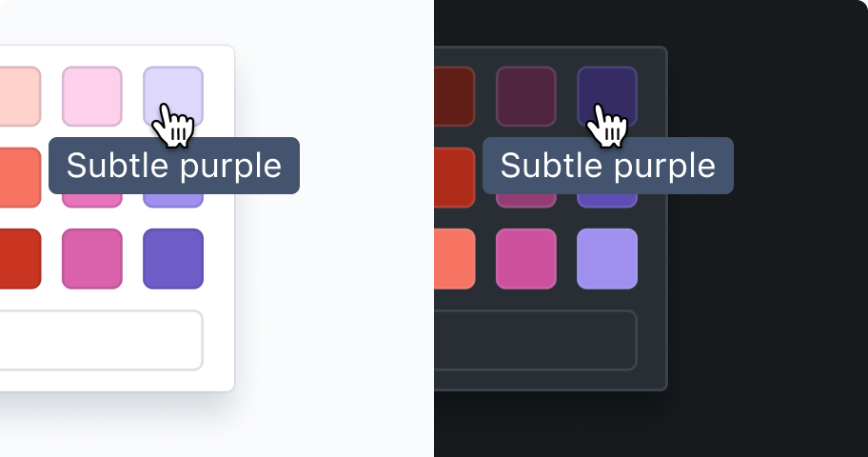
Task: Select bright magenta swatch in dark panel
Action: 526,259
